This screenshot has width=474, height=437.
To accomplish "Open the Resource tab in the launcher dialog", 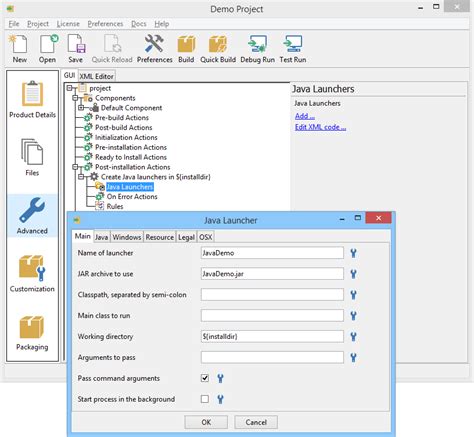I will pos(160,237).
